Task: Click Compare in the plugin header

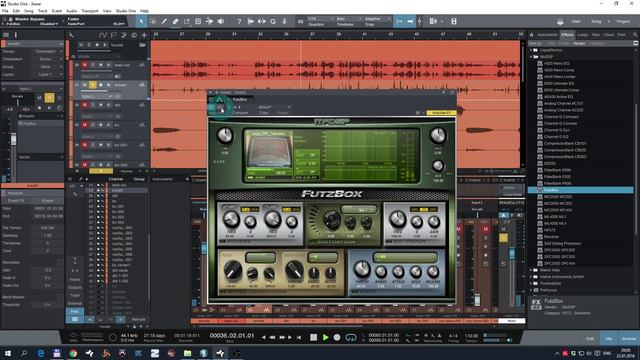Action: [x=240, y=113]
